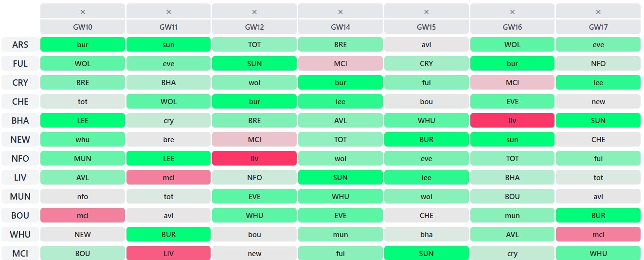Remove the GW10 column with its × icon

[83, 12]
